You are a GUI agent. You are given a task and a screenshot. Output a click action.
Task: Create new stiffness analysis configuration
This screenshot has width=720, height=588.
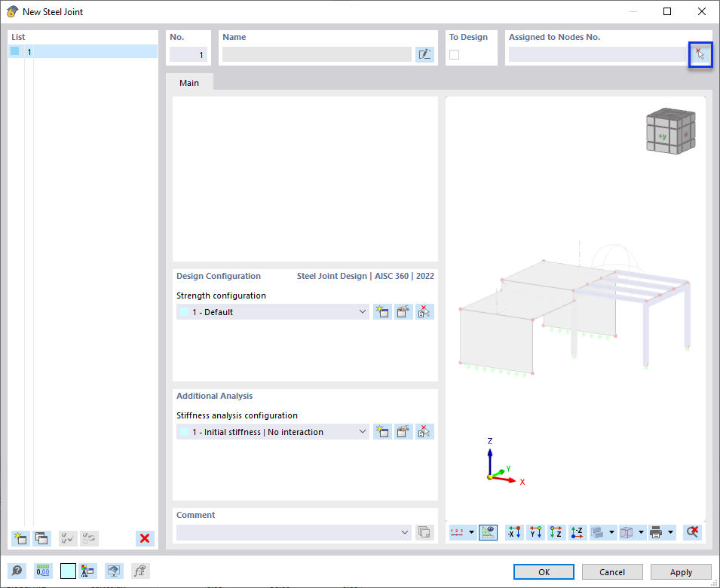click(x=382, y=431)
